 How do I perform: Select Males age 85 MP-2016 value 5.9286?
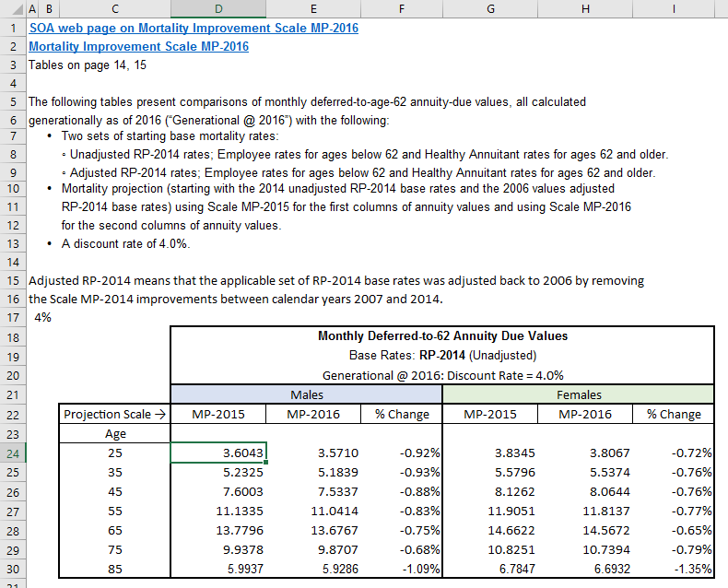(313, 569)
